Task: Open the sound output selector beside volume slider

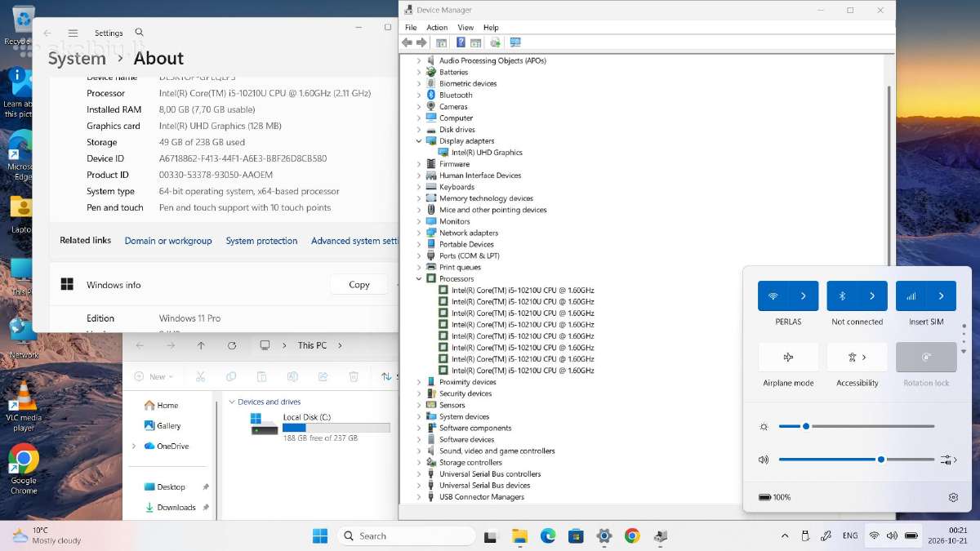Action: (x=948, y=460)
